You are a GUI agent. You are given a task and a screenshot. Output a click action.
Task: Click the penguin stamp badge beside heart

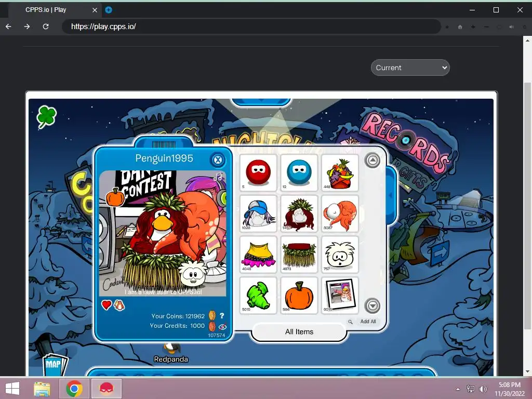point(119,305)
